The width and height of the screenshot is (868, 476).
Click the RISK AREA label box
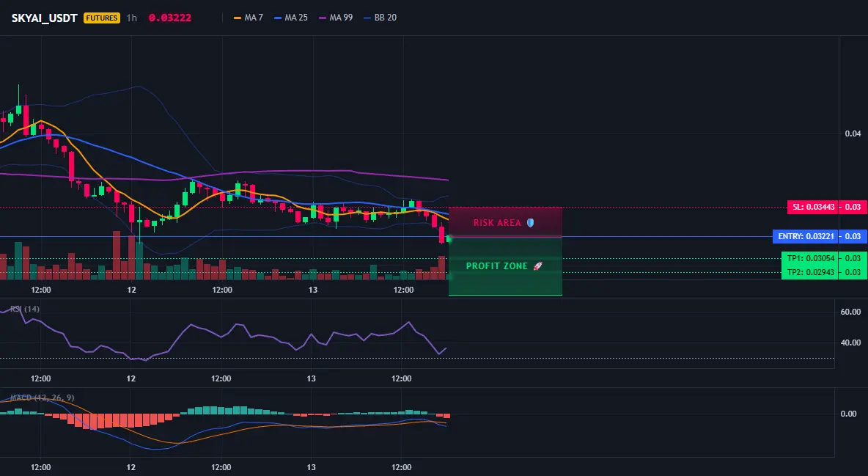pyautogui.click(x=505, y=222)
